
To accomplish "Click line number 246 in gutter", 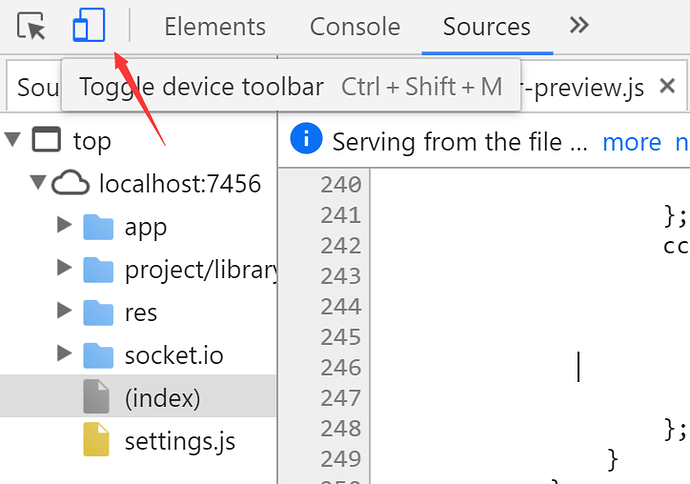I will pyautogui.click(x=340, y=367).
